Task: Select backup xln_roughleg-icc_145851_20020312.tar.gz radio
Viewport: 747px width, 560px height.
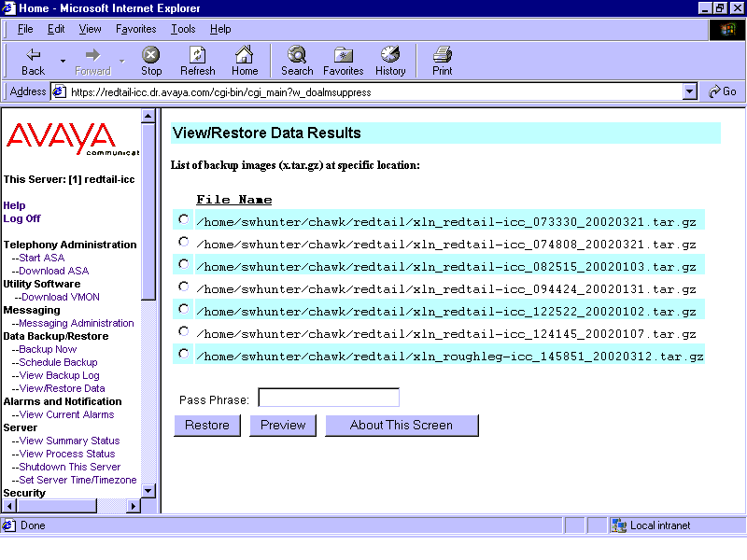Action: 183,354
